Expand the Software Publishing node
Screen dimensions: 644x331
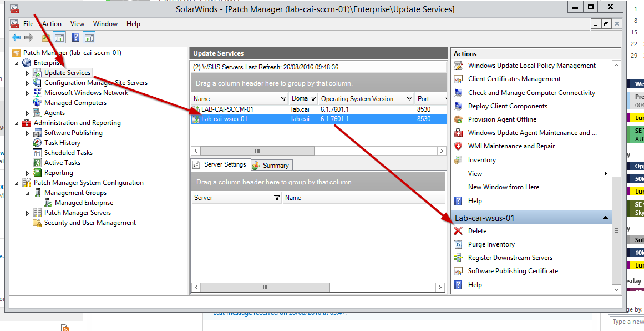click(x=28, y=133)
